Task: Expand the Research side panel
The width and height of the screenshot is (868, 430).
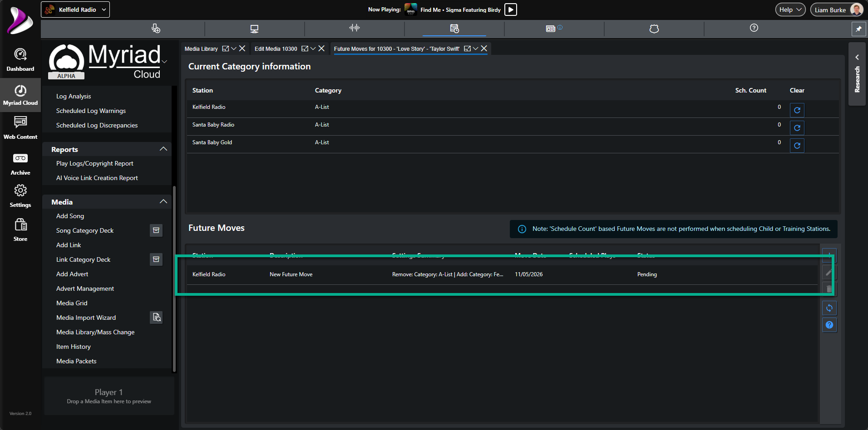Action: tap(857, 74)
